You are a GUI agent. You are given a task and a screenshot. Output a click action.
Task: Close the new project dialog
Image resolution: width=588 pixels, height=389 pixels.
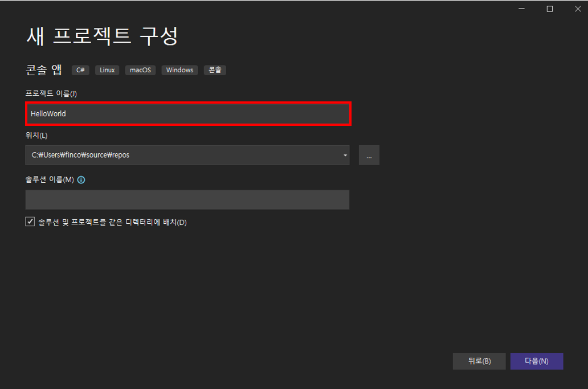point(578,9)
